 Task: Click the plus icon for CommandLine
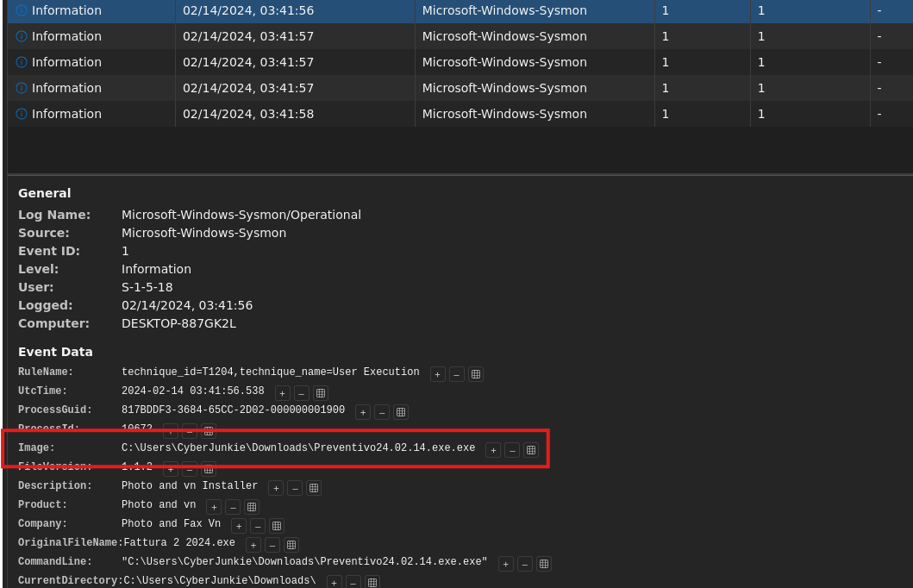(506, 564)
